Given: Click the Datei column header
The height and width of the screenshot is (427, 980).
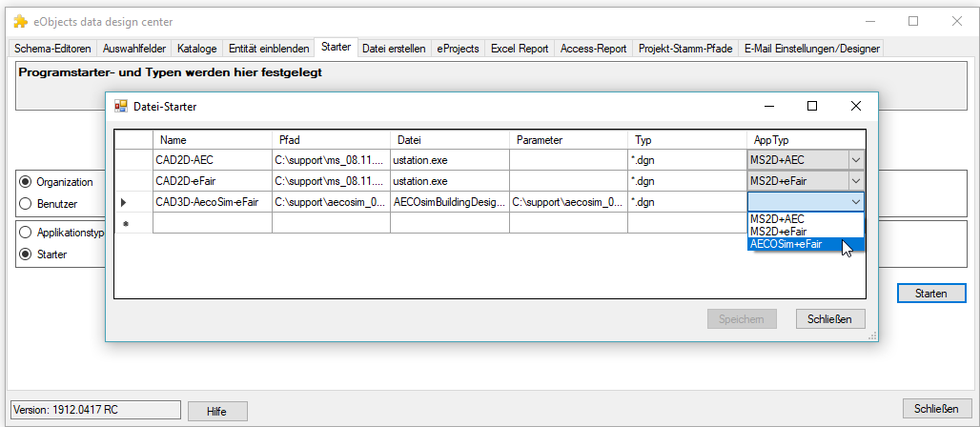Looking at the screenshot, I should 450,140.
